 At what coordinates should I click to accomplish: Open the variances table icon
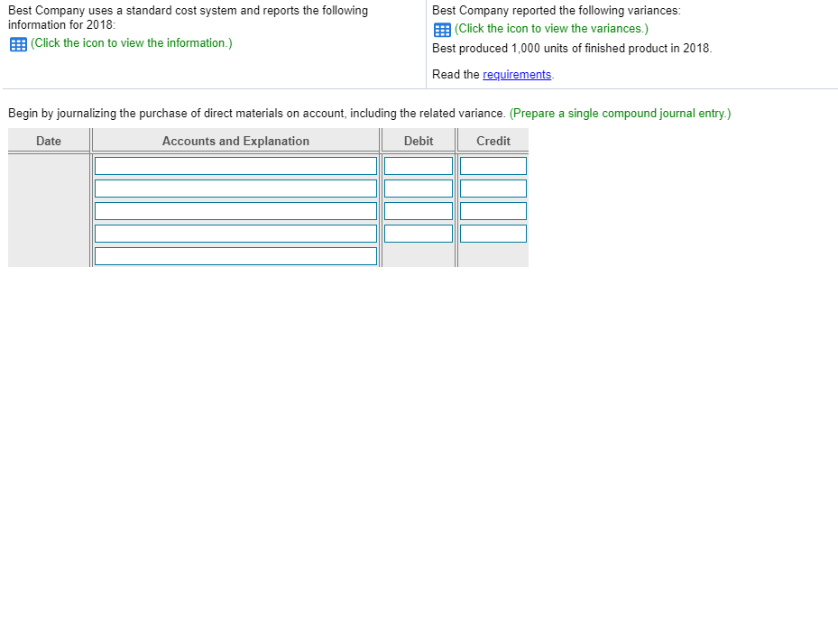(442, 30)
